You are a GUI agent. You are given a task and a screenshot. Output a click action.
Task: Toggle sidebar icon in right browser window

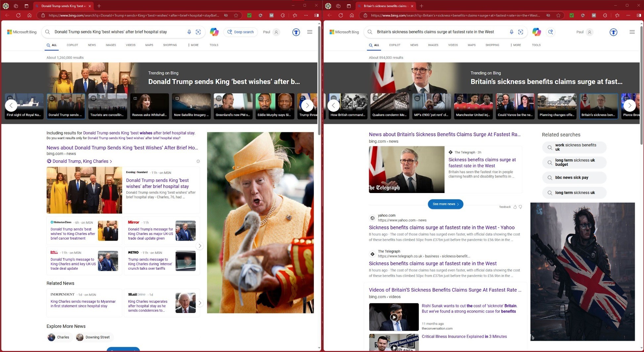tap(639, 15)
